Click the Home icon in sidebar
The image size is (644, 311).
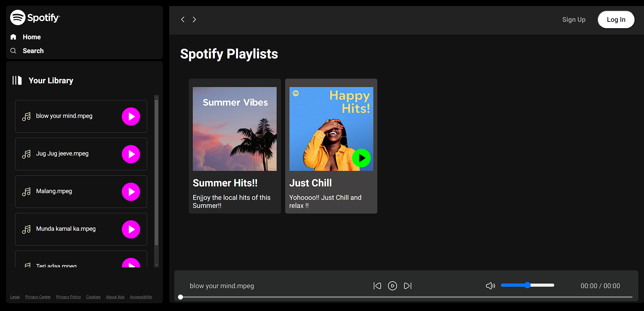13,37
